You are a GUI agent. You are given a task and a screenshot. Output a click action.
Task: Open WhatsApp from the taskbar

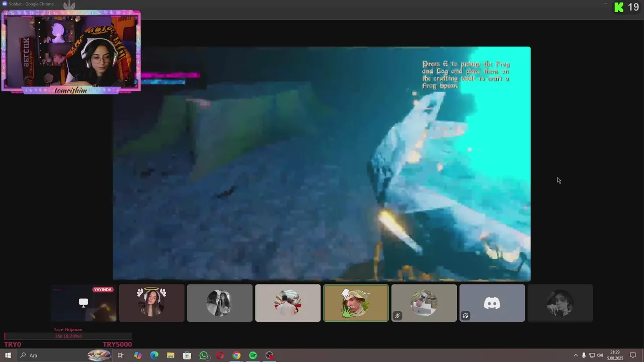click(204, 355)
